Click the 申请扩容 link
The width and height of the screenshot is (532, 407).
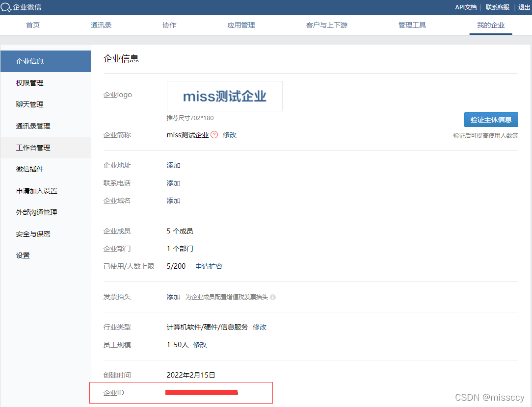209,266
